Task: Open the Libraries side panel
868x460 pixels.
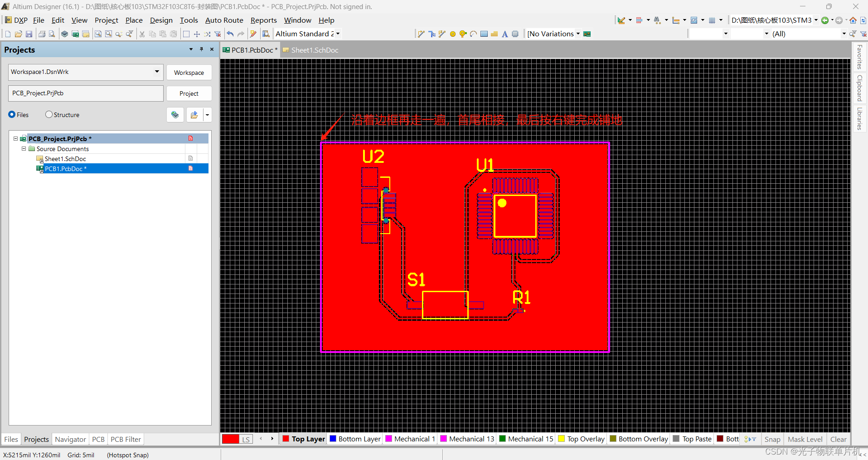Action: [x=859, y=119]
